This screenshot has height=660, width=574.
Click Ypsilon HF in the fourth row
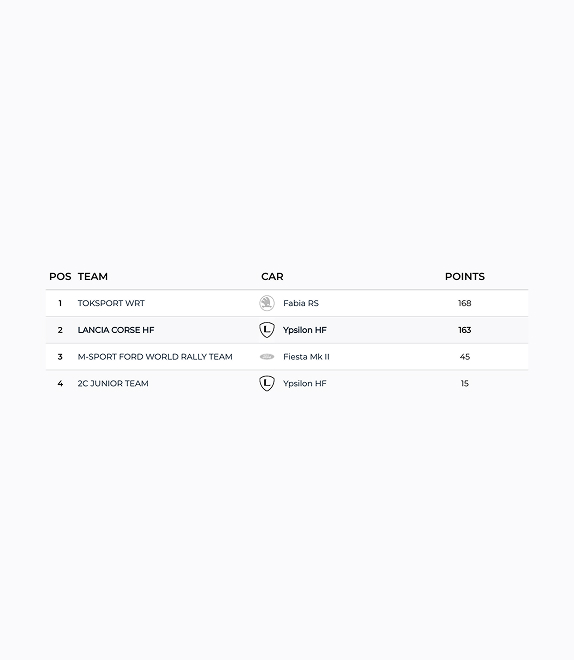305,383
